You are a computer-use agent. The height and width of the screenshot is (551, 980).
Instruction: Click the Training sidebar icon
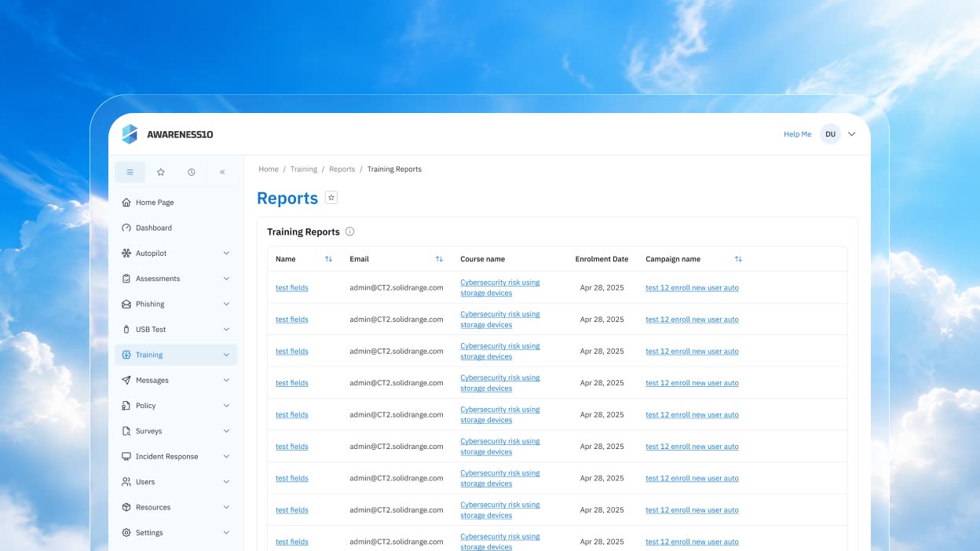pos(126,355)
